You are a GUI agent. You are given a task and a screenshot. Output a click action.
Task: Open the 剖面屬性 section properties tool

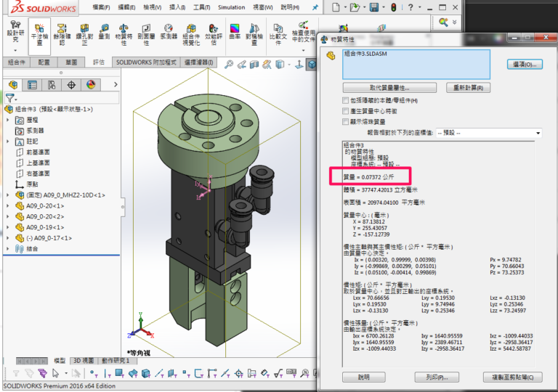[146, 35]
